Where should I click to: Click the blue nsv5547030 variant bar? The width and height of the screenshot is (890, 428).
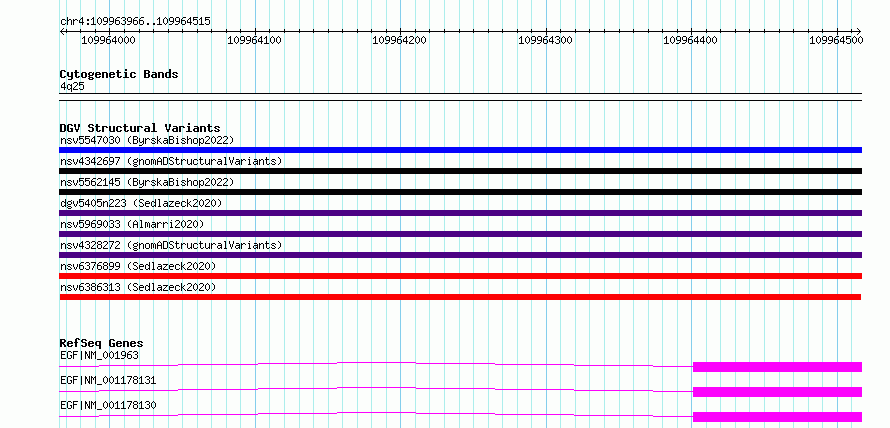(460, 150)
